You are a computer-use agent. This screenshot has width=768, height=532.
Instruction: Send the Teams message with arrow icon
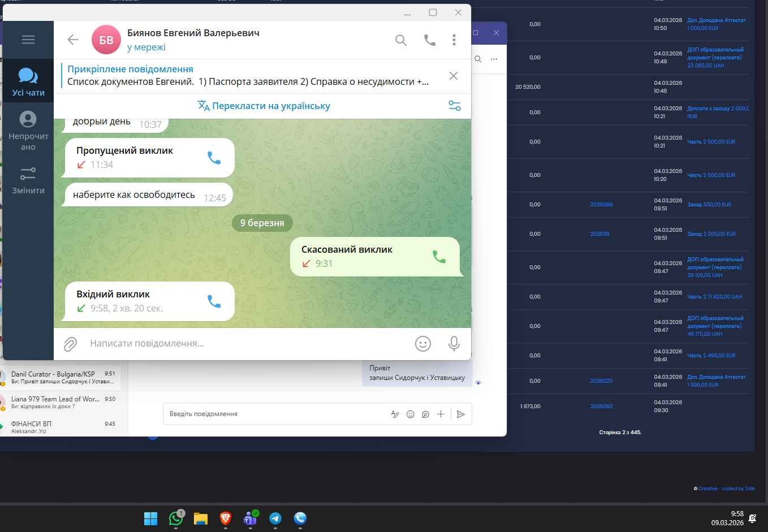coord(461,414)
